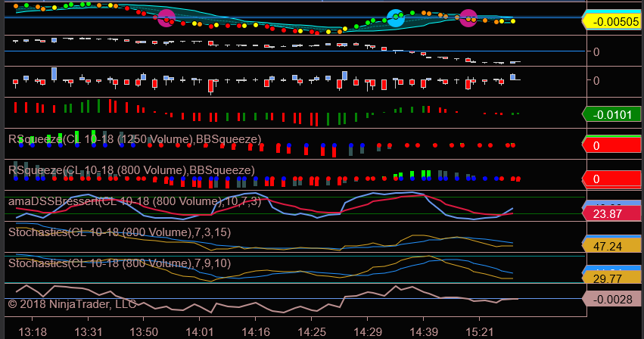Click the 13:18 time axis label
644x339 pixels.
click(33, 331)
